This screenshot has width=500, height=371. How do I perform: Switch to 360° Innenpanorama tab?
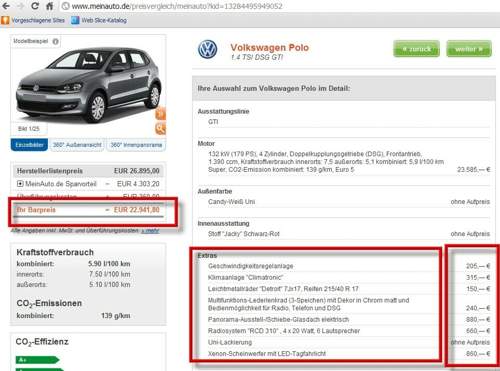click(x=136, y=145)
